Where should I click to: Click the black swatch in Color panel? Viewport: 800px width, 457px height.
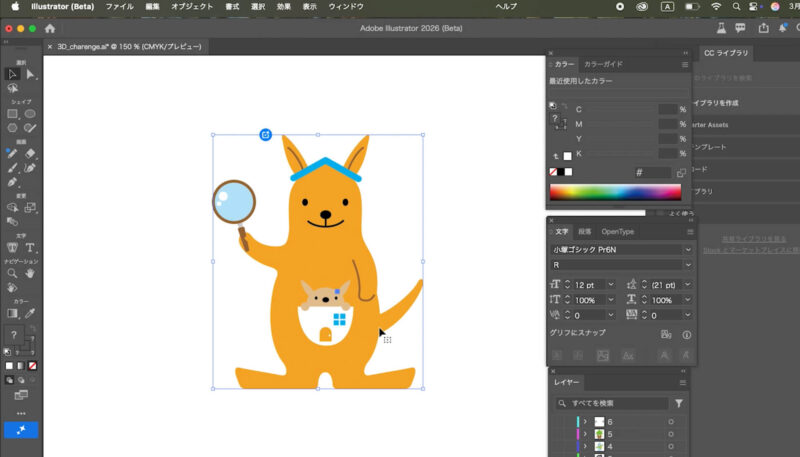click(x=561, y=172)
